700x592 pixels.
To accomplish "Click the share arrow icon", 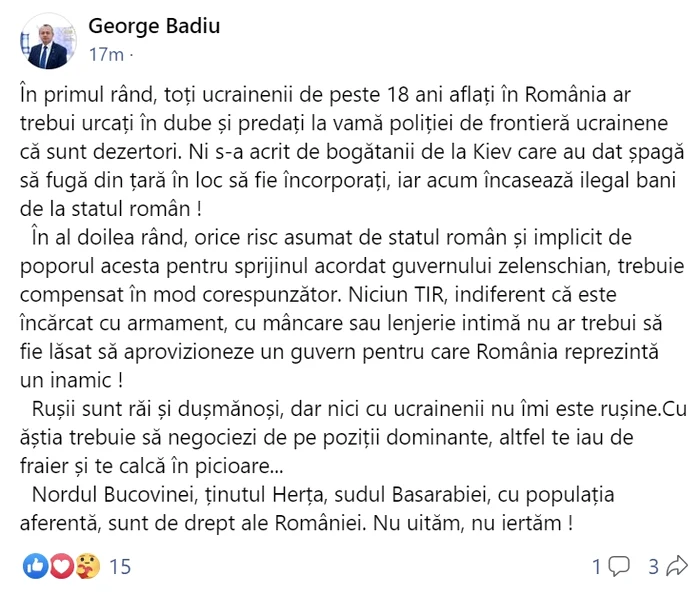I will click(676, 566).
